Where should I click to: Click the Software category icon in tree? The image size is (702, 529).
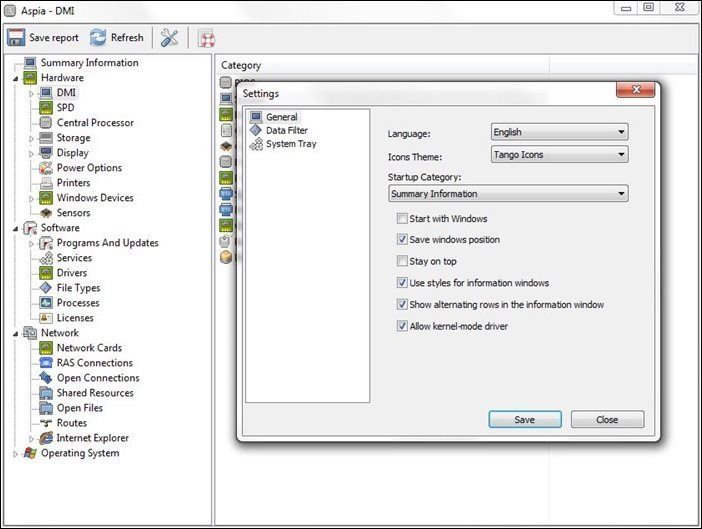click(x=30, y=228)
